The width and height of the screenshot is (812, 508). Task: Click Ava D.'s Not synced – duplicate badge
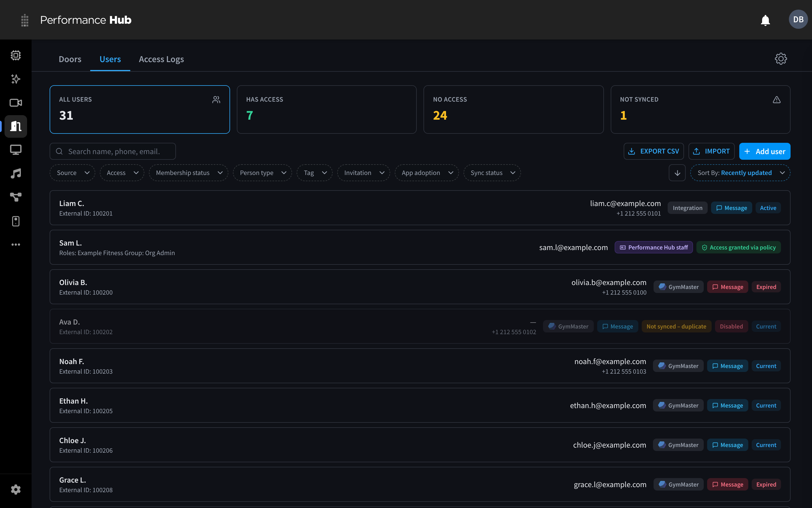[676, 326]
